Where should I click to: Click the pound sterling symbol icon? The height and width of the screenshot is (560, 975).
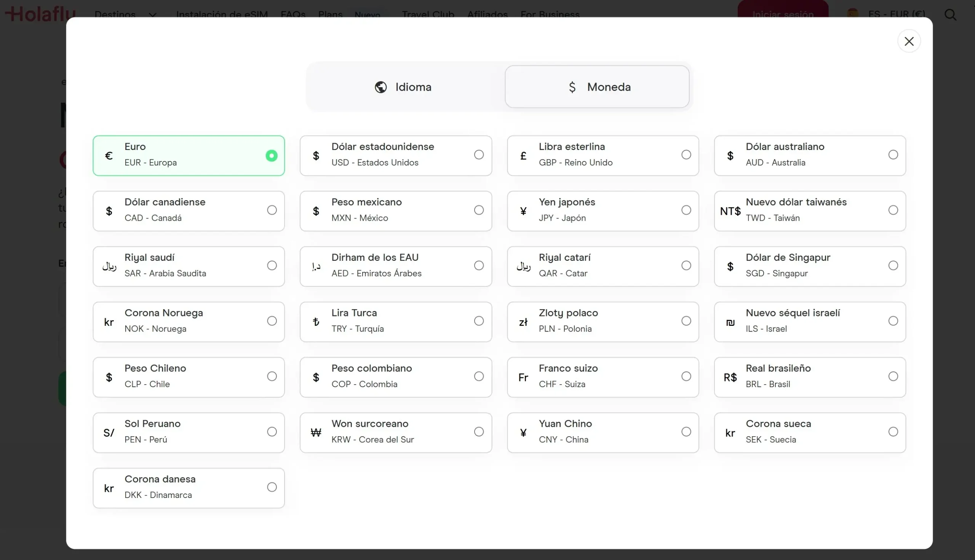click(523, 156)
